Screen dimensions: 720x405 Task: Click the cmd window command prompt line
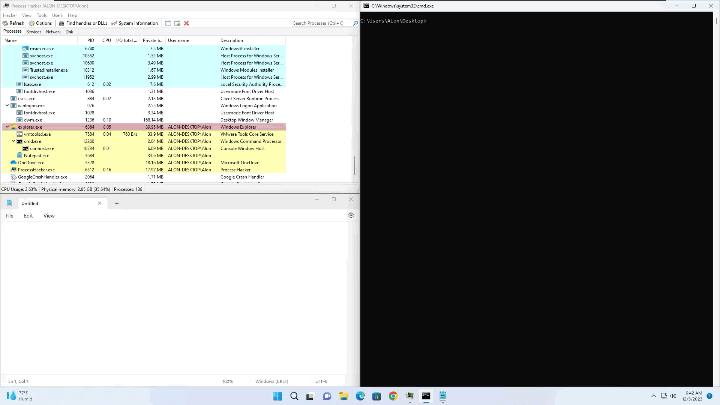click(394, 21)
